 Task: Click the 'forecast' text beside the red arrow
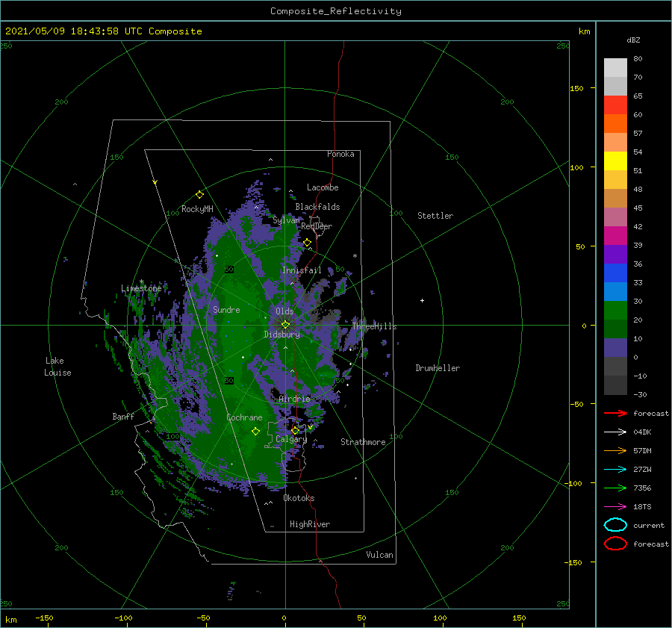651,413
